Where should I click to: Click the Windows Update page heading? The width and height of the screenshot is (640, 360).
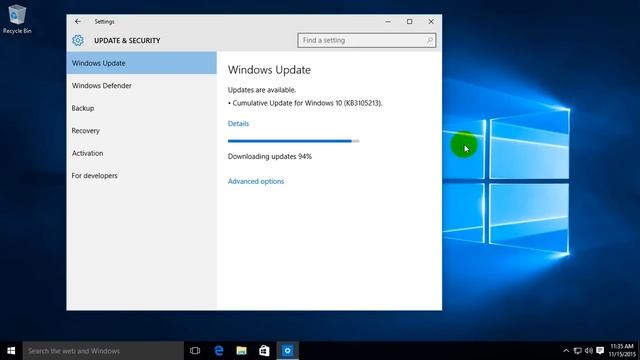[269, 70]
